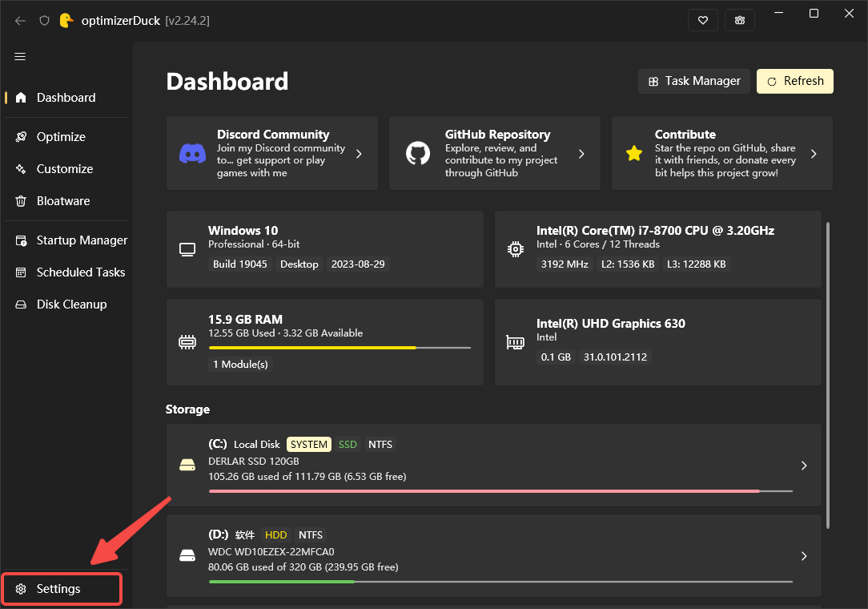
Task: Click the Disk Cleanup drive icon
Action: coord(21,304)
